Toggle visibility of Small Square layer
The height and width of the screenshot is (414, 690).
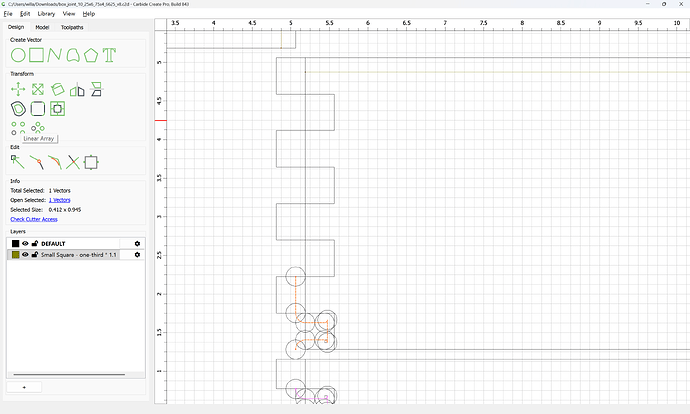[x=26, y=255]
